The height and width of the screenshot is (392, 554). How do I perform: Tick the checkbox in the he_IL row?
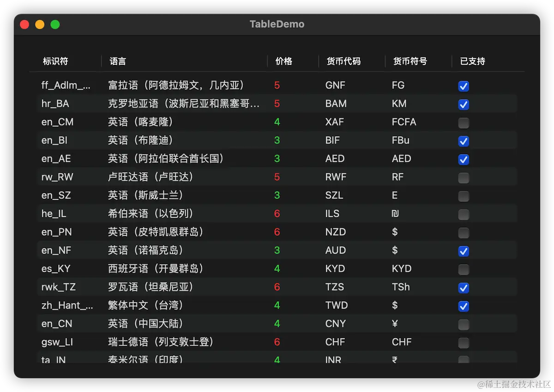click(x=464, y=214)
